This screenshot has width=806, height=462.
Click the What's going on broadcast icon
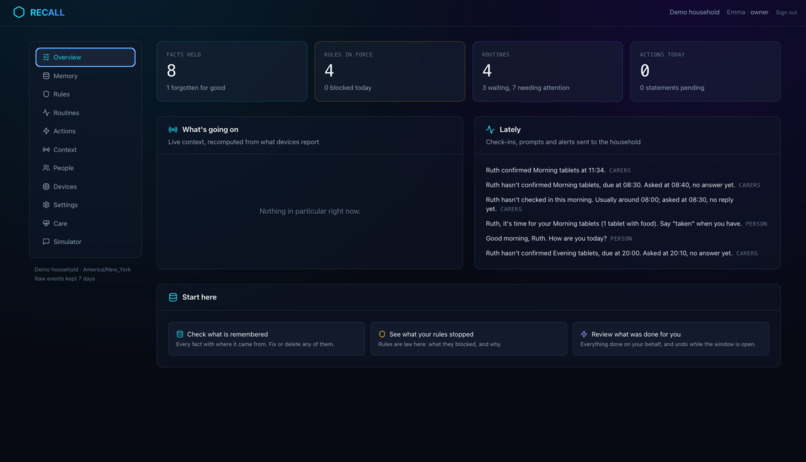click(173, 130)
